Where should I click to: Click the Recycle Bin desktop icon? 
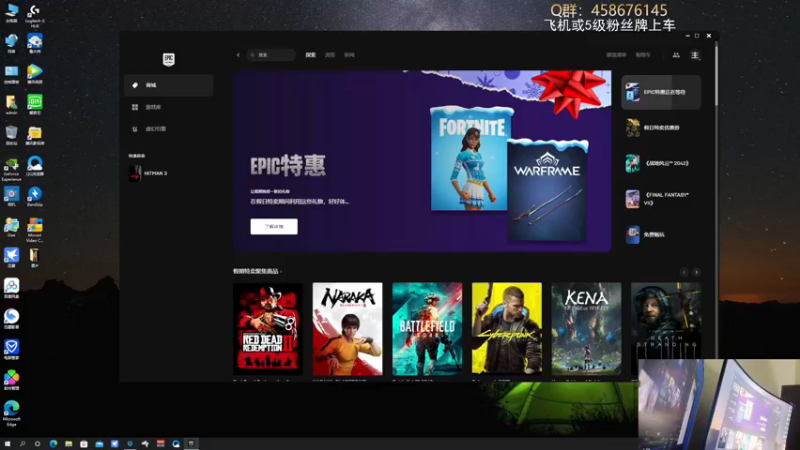point(11,135)
